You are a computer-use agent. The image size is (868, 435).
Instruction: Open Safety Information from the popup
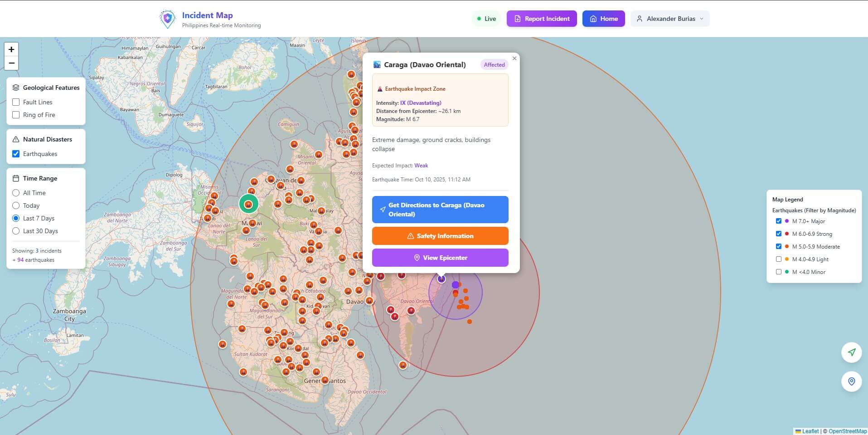click(x=440, y=236)
